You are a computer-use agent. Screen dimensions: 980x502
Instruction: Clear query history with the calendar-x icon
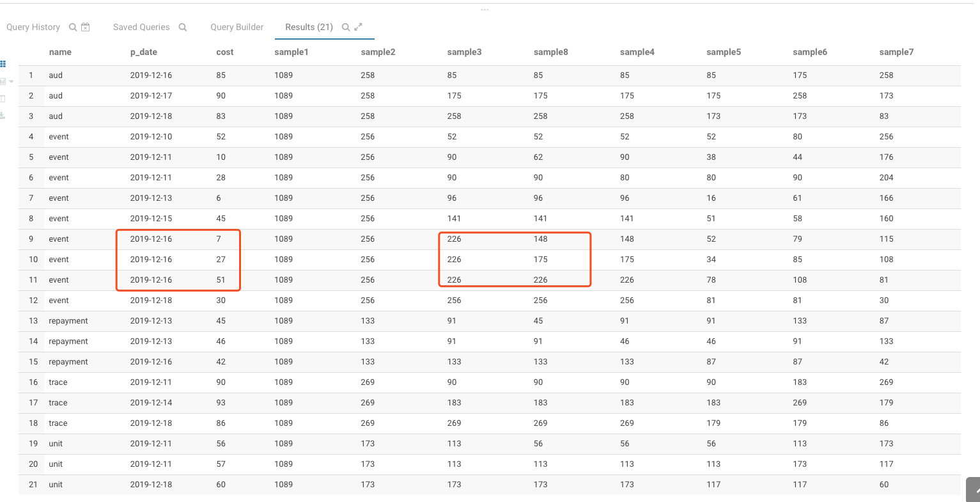[x=86, y=27]
